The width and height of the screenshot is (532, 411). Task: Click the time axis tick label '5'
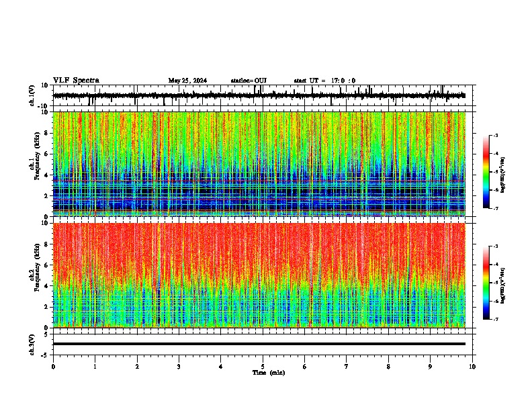pos(263,367)
